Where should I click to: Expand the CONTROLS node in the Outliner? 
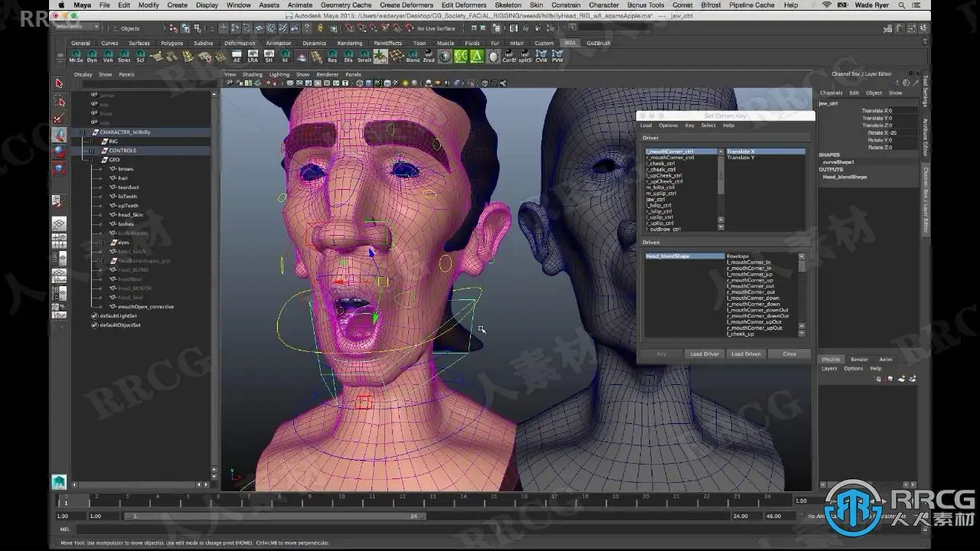coord(90,151)
